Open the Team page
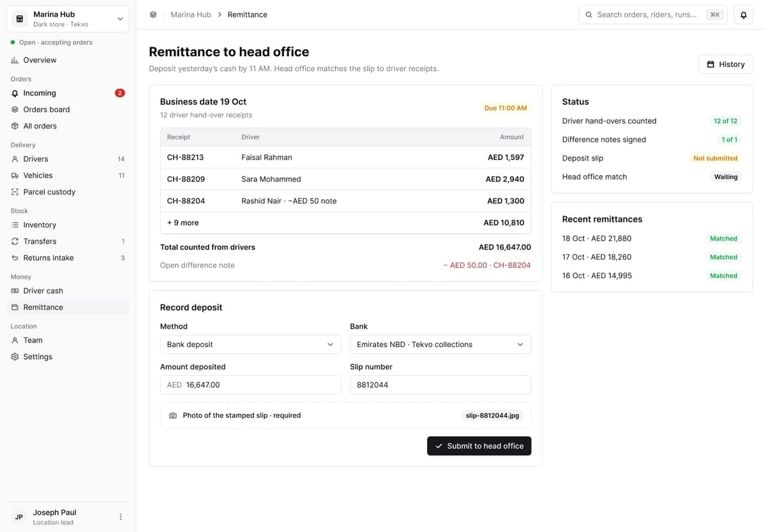Viewport: 766px width, 532px height. (x=68, y=341)
